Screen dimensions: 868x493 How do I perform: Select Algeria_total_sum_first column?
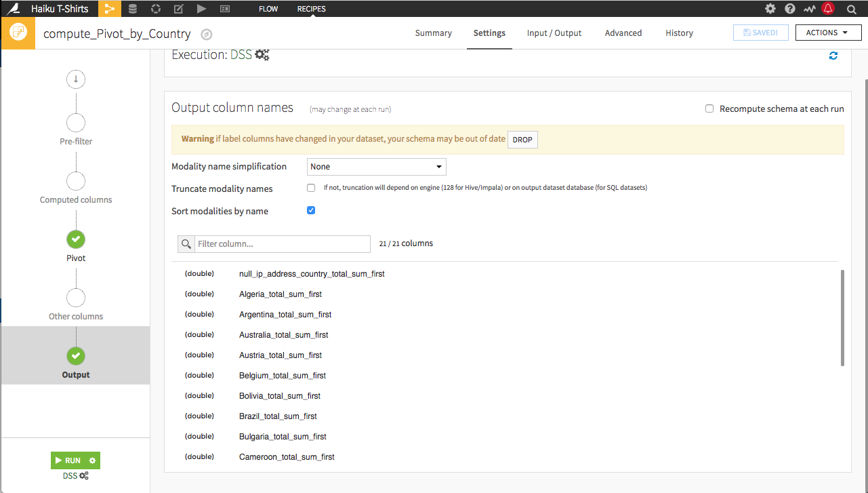tap(281, 294)
